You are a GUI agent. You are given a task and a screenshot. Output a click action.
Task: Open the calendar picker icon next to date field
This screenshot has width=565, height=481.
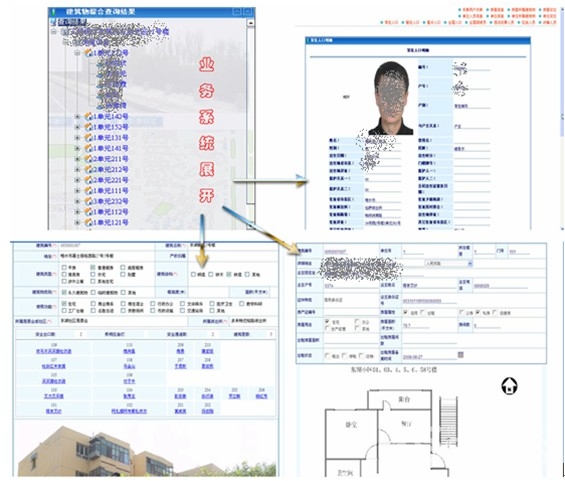[460, 355]
